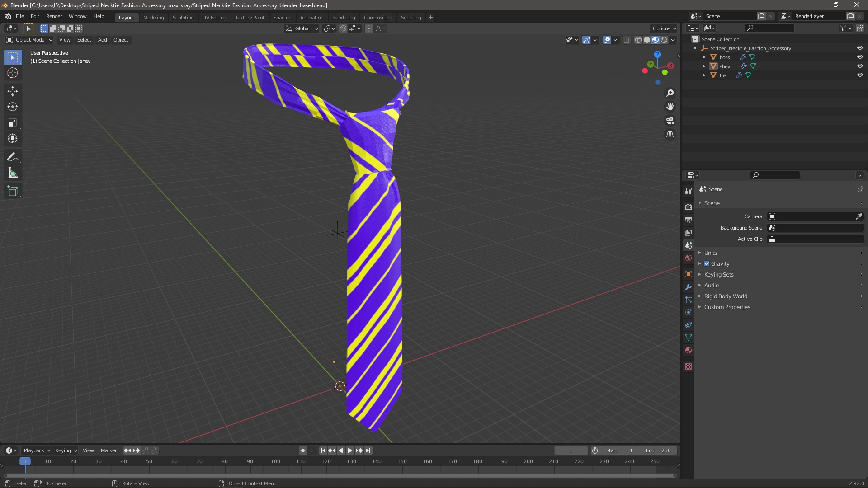Select the Scale tool

pos(13,123)
